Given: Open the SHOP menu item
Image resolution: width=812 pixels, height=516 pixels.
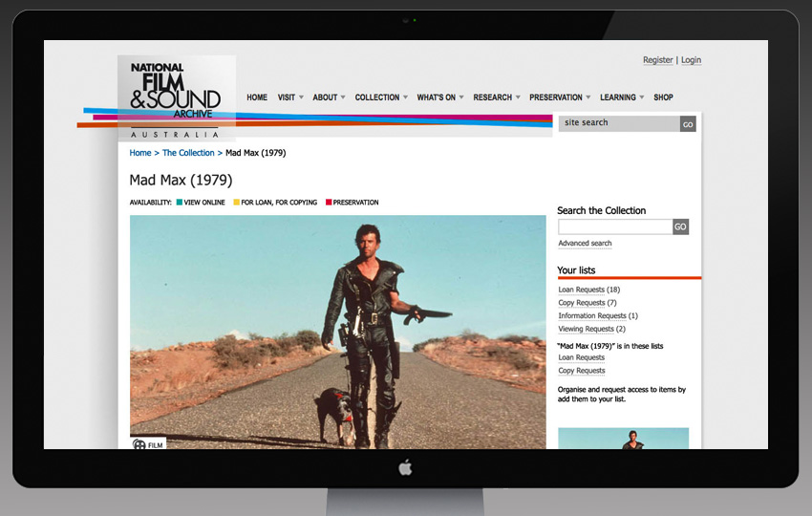Looking at the screenshot, I should coord(663,97).
